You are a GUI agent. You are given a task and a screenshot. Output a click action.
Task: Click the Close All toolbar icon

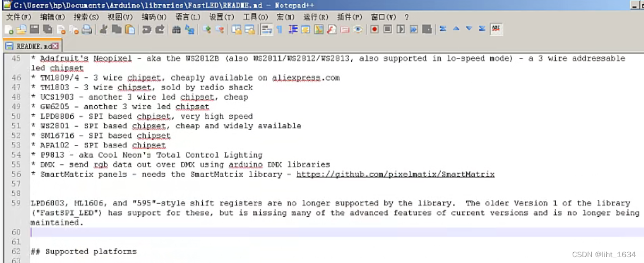pyautogui.click(x=74, y=29)
